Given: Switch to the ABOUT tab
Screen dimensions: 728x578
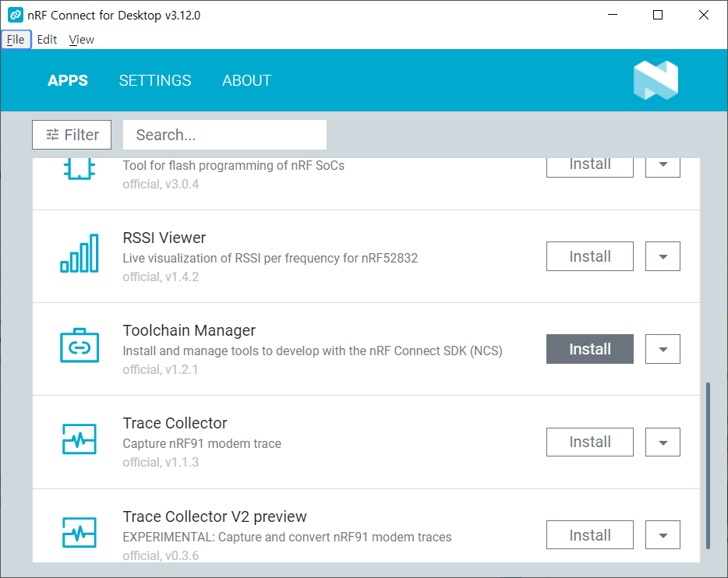Looking at the screenshot, I should (x=246, y=80).
